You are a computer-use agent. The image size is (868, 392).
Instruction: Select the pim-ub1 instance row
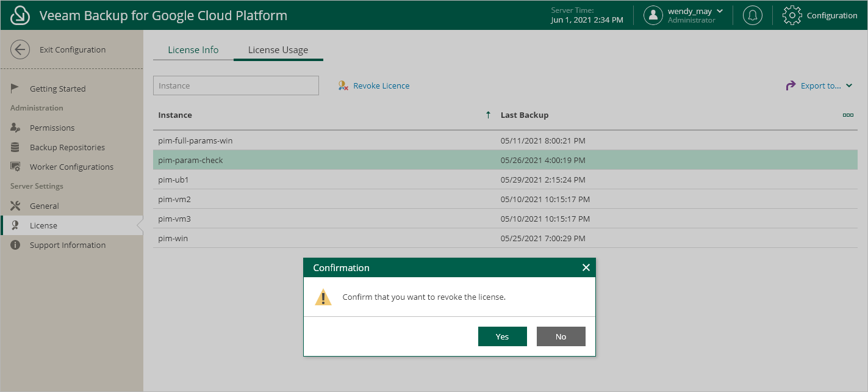tap(505, 180)
